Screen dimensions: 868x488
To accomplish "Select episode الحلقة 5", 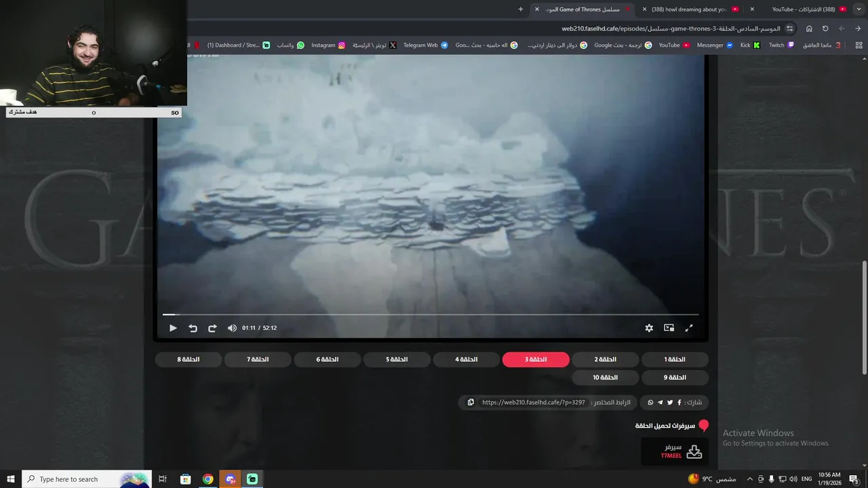I will 397,359.
